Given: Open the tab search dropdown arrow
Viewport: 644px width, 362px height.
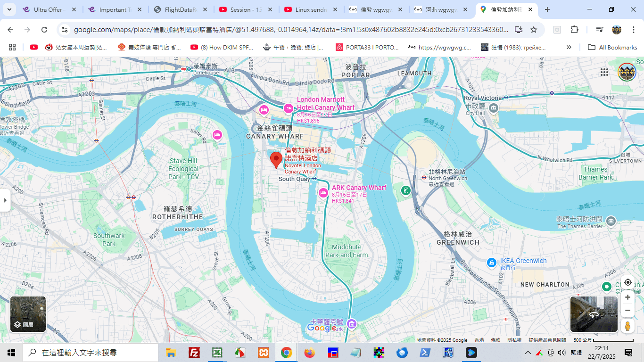Looking at the screenshot, I should (x=9, y=9).
